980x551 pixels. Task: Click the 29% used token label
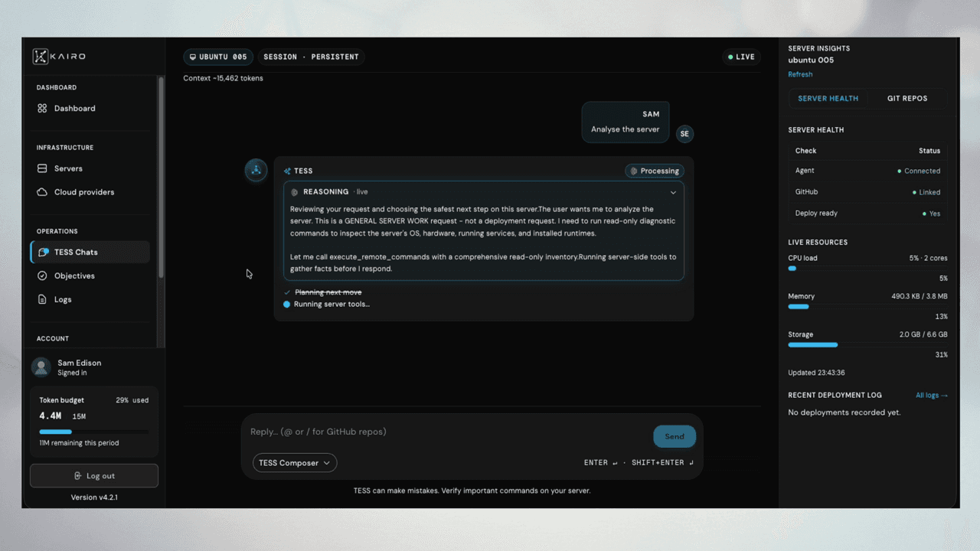pos(132,400)
